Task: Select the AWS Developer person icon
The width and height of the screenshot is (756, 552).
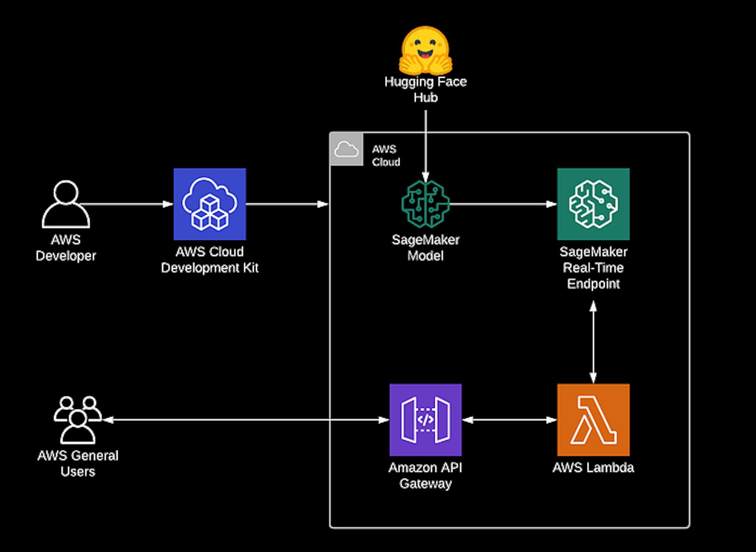Action: [x=66, y=204]
